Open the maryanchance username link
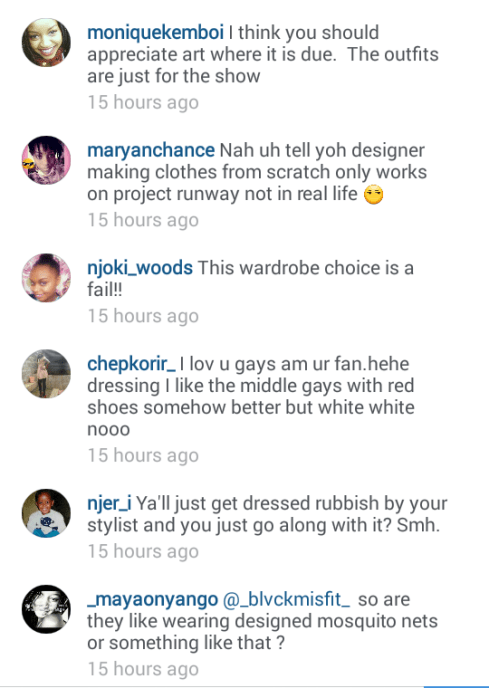489x688 pixels. (x=151, y=150)
